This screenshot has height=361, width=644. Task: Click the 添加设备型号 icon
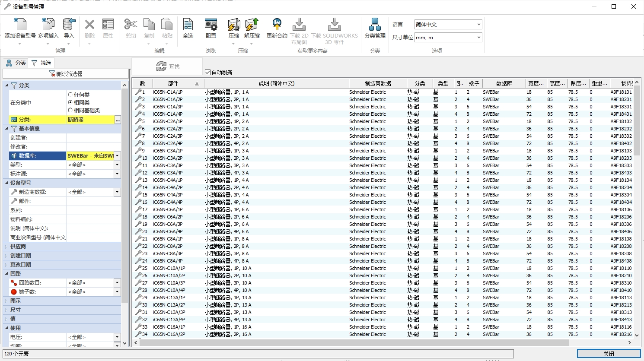click(x=20, y=25)
